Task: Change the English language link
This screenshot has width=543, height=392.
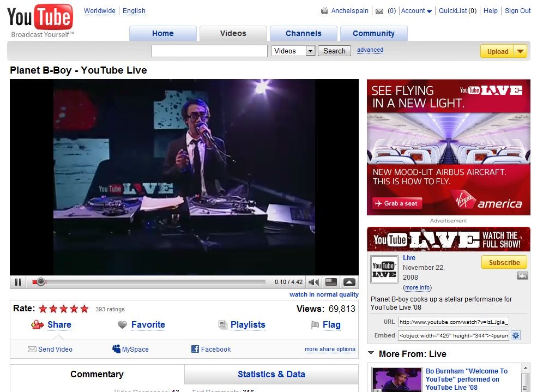Action: [134, 11]
